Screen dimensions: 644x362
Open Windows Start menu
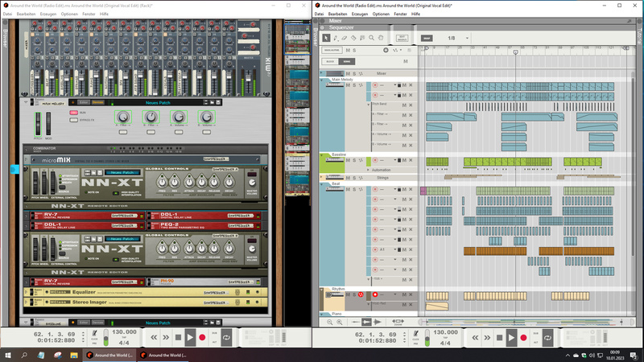pyautogui.click(x=8, y=356)
